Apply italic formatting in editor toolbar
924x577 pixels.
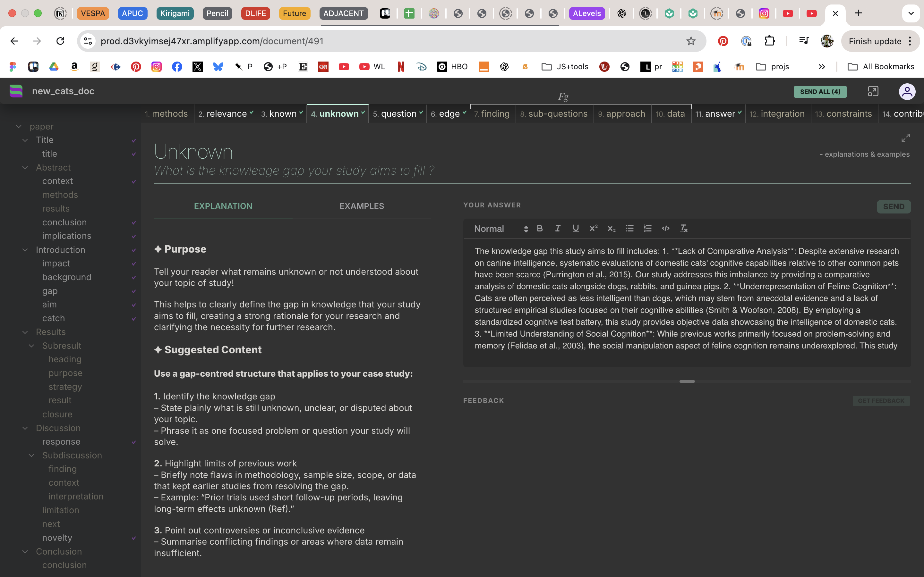[x=558, y=228]
